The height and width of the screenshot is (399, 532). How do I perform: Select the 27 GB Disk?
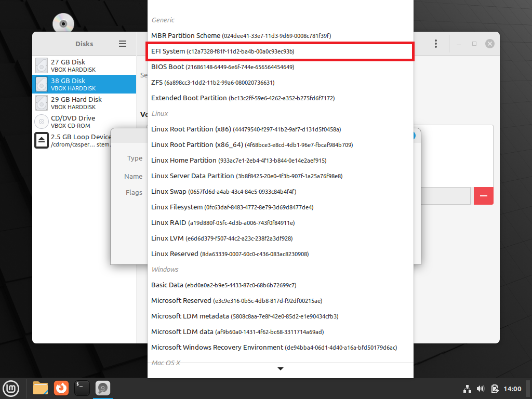click(84, 65)
